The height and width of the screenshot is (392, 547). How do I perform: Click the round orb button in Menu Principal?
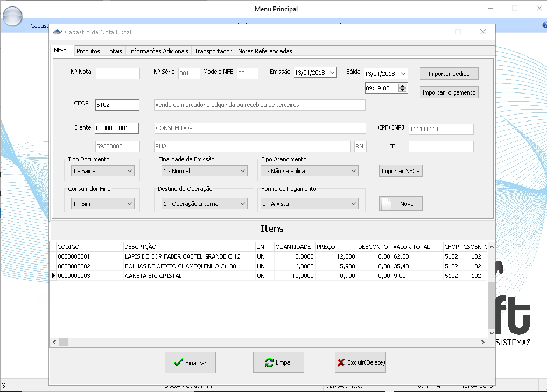tap(12, 16)
